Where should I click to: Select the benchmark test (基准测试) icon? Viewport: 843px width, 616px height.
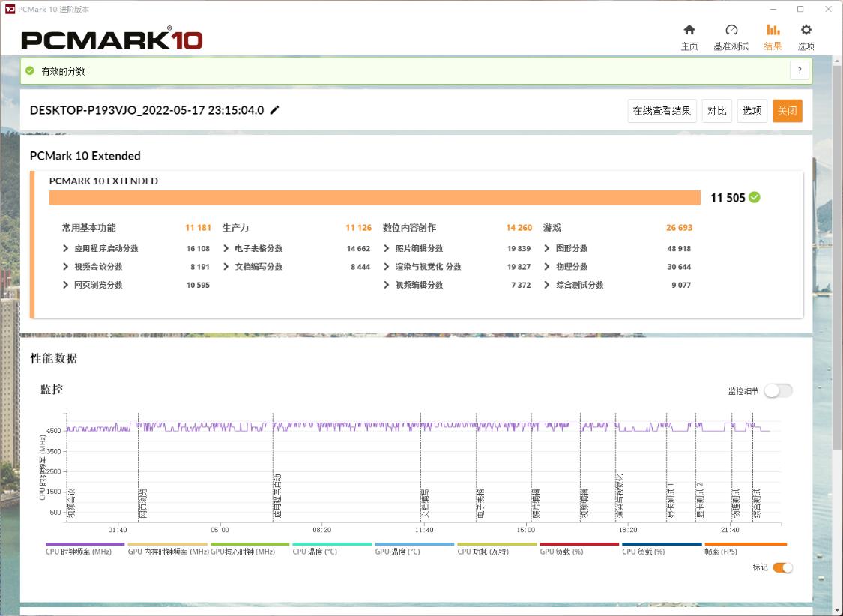pos(731,31)
